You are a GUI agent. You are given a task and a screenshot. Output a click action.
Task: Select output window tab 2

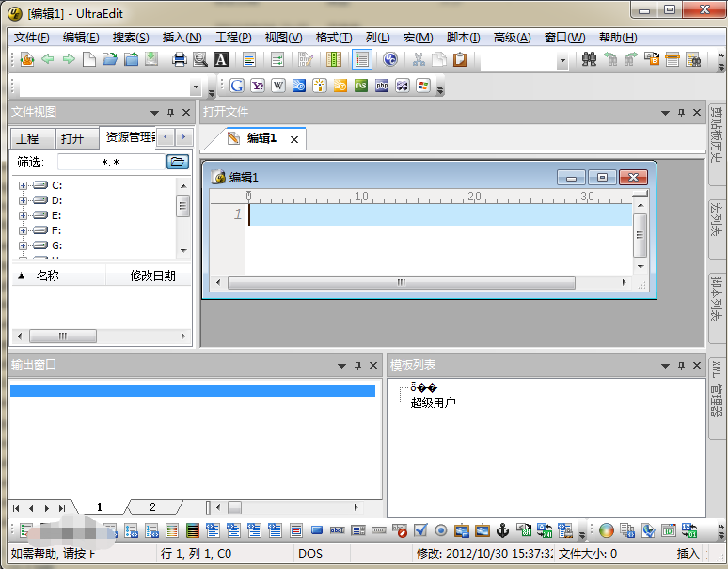tap(152, 507)
